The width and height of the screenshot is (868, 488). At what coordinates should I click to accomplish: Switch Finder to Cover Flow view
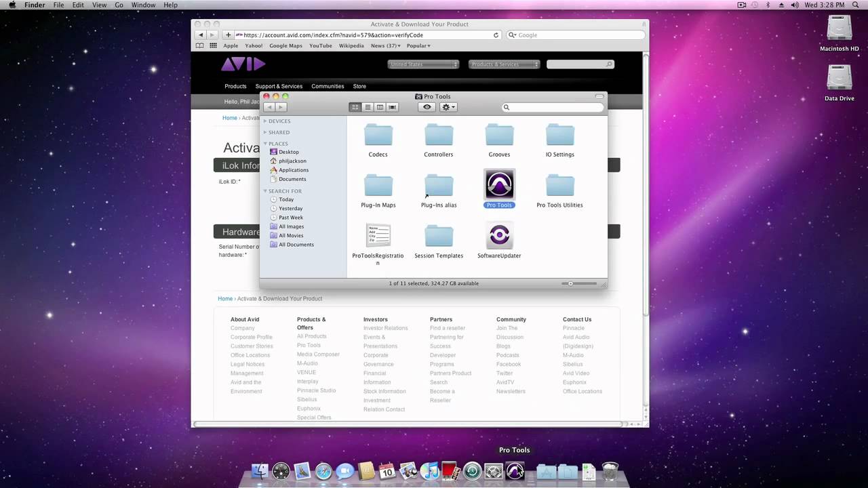point(393,107)
